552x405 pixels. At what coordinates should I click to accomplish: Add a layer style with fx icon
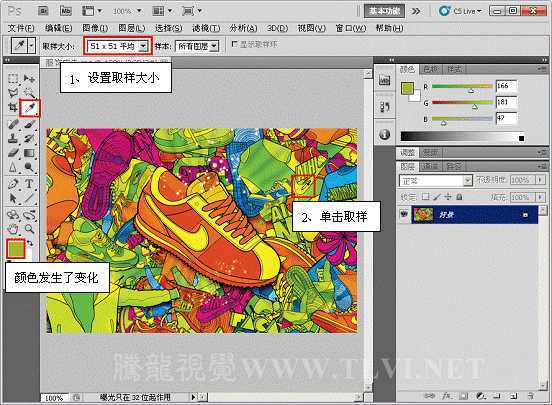coord(447,396)
